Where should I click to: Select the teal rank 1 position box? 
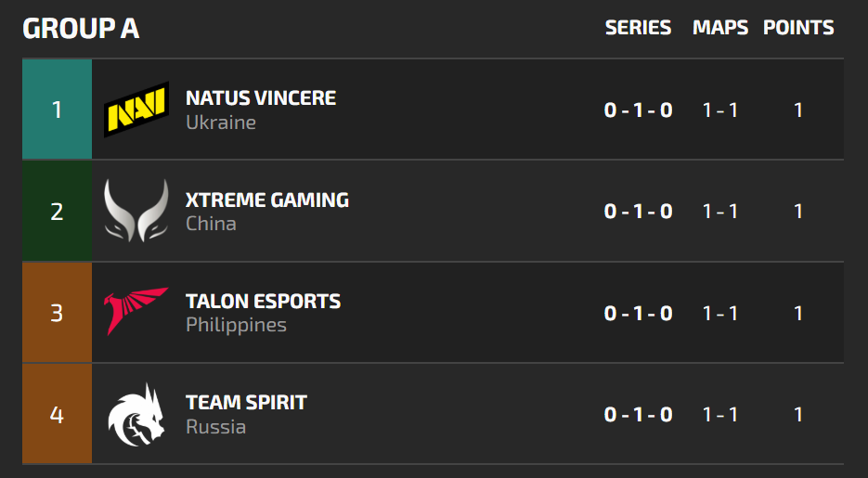click(x=57, y=110)
